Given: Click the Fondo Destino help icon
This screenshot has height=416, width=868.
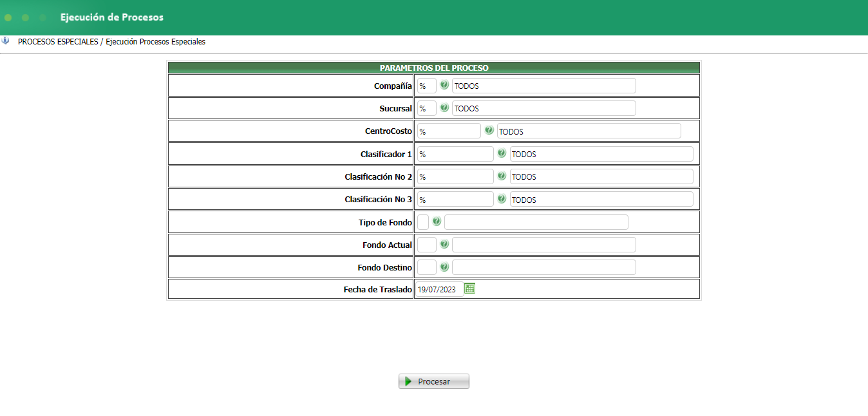Looking at the screenshot, I should [444, 267].
